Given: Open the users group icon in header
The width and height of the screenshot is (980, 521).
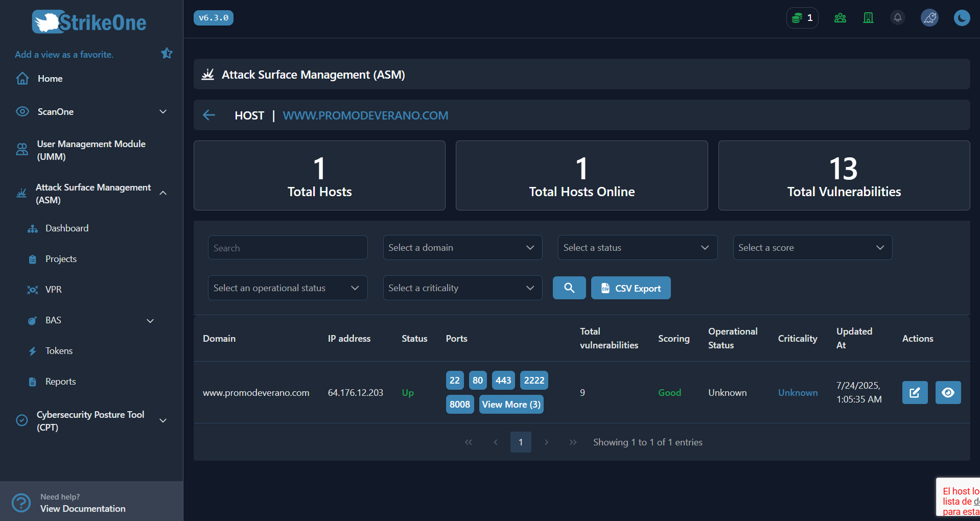Looking at the screenshot, I should pyautogui.click(x=840, y=18).
